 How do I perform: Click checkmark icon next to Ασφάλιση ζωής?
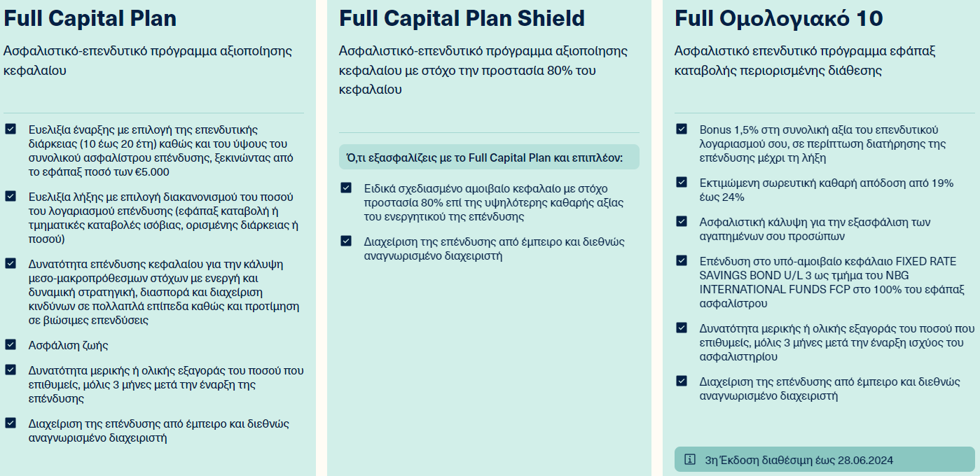pos(10,344)
